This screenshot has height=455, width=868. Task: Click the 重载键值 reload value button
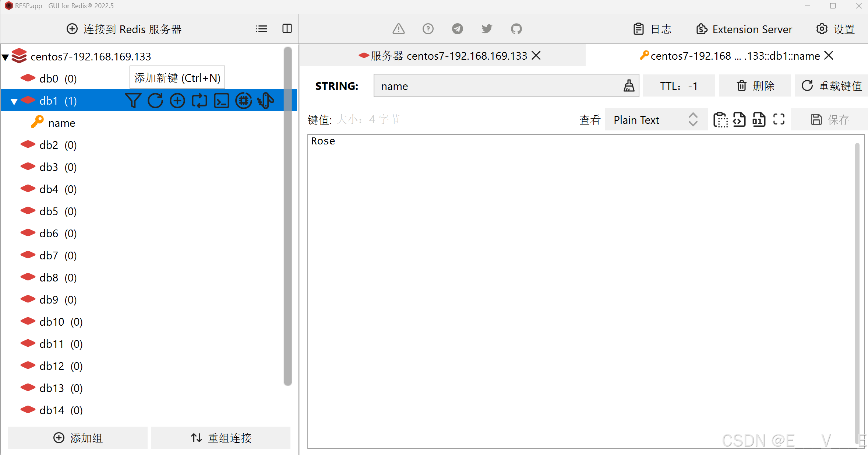pos(831,86)
